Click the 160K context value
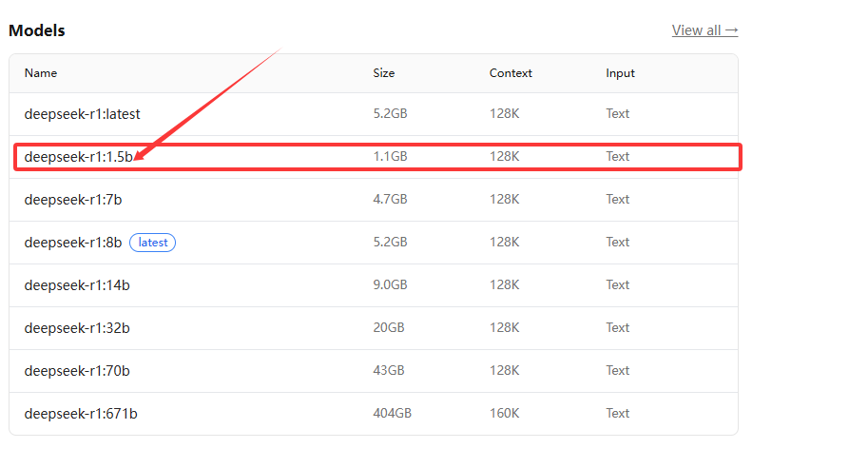868x449 pixels. pyautogui.click(x=504, y=414)
